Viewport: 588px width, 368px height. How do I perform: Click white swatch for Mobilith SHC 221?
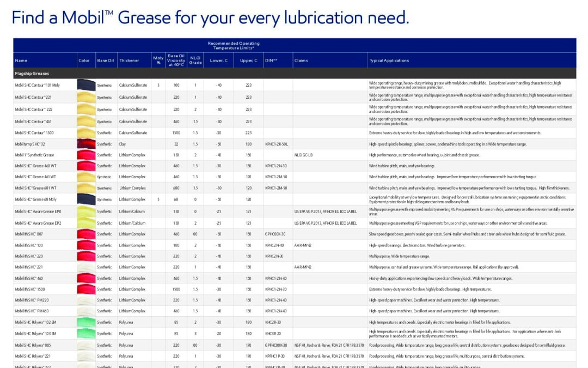(x=86, y=267)
